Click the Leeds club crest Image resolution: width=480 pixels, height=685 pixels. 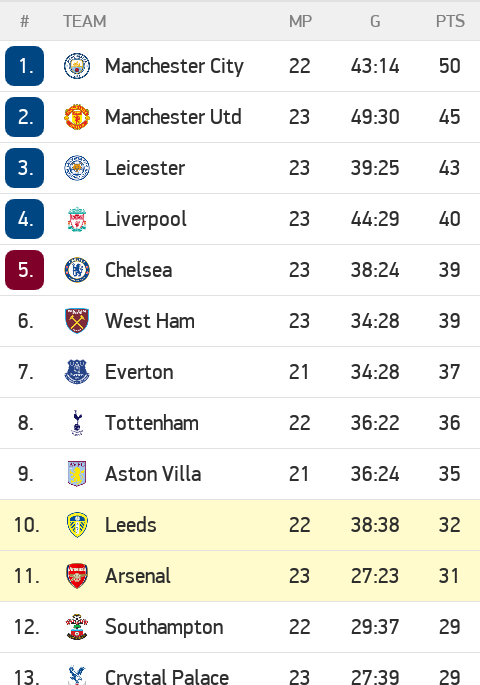tap(77, 525)
